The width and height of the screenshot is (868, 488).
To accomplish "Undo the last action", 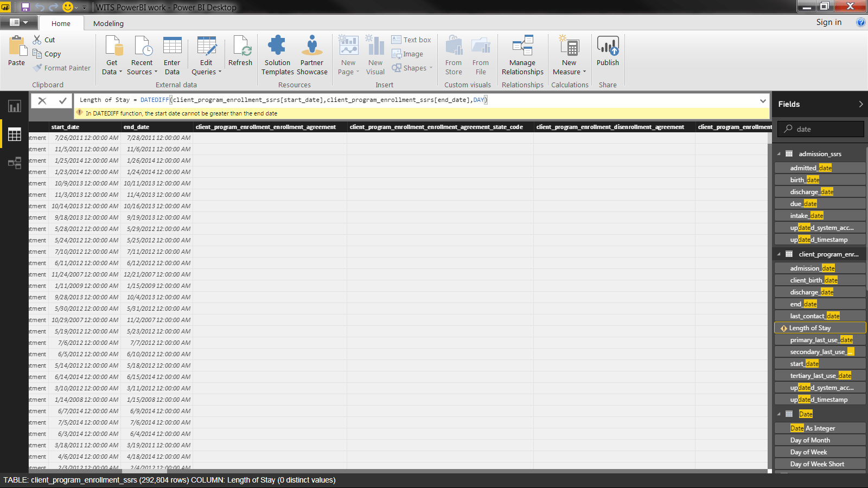I will pyautogui.click(x=40, y=7).
